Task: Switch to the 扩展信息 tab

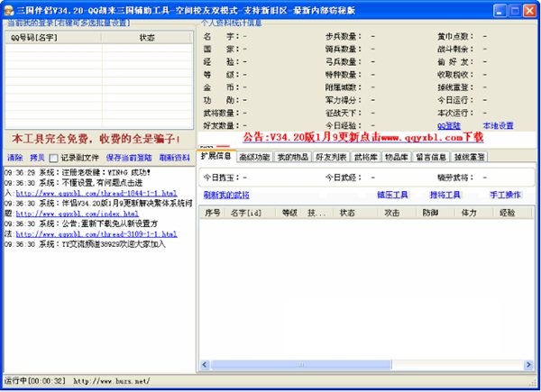Action: click(x=216, y=156)
